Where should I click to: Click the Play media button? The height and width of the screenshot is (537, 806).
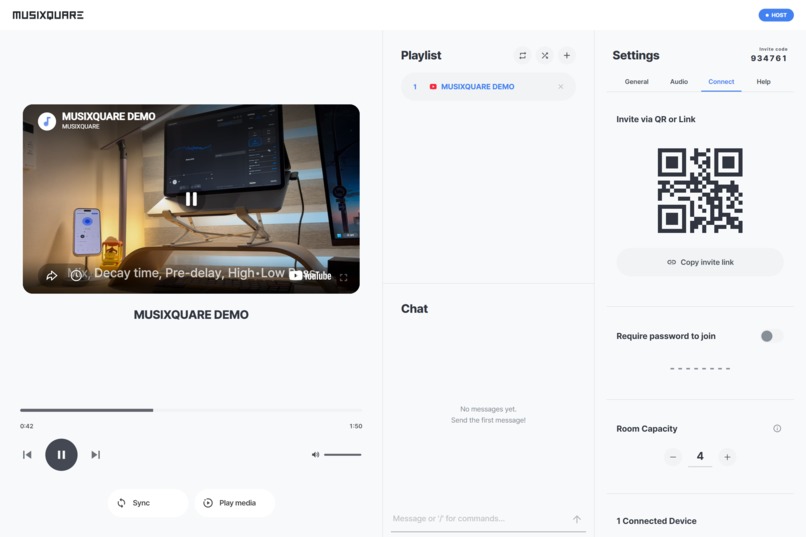234,503
